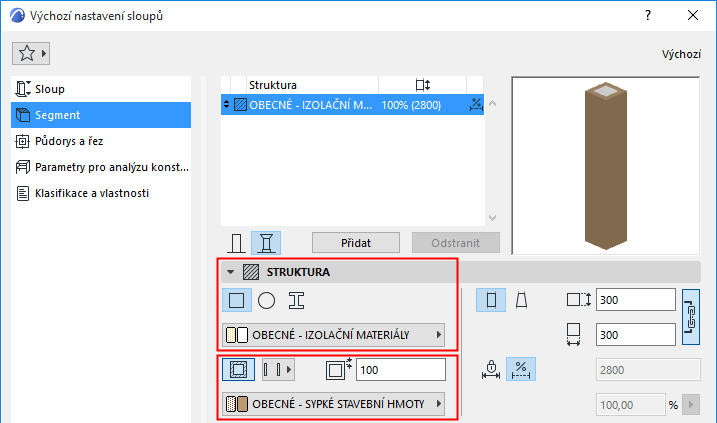Image resolution: width=717 pixels, height=423 pixels.
Task: Click the disabled 2800 length field
Action: tap(648, 369)
